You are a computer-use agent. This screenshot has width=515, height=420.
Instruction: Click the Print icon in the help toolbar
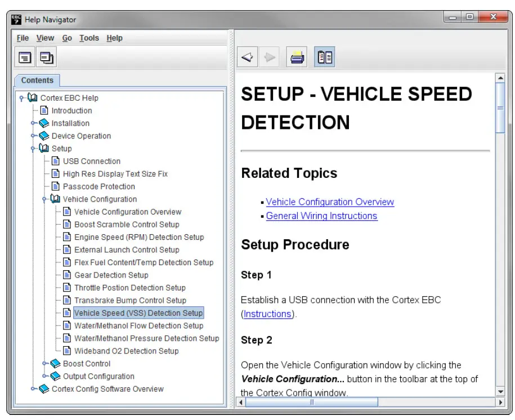click(x=297, y=56)
